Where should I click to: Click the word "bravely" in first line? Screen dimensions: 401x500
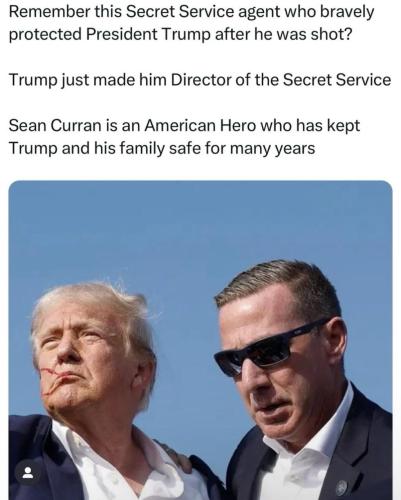click(347, 13)
